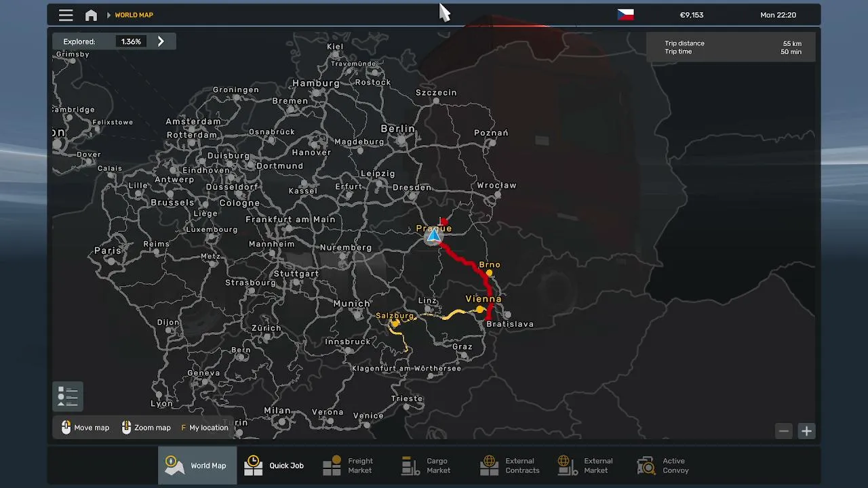Image resolution: width=868 pixels, height=488 pixels.
Task: Click the Innsbruck city label
Action: 348,342
